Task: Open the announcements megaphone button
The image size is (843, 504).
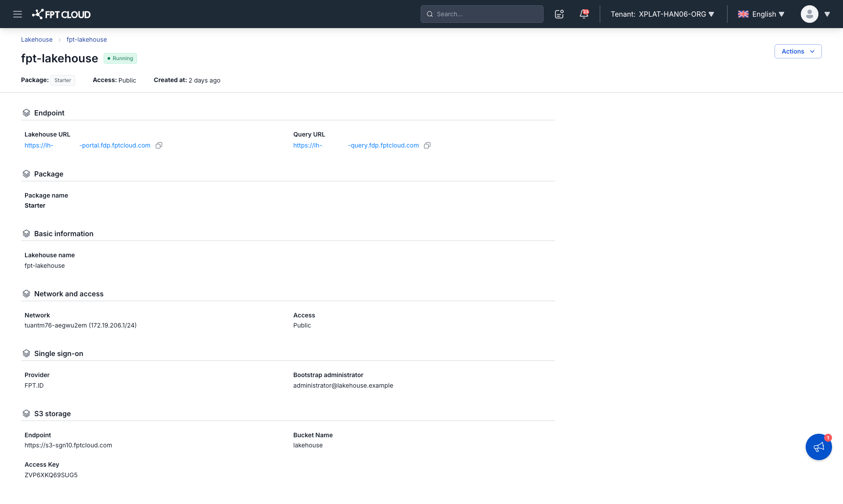Action: [x=819, y=447]
